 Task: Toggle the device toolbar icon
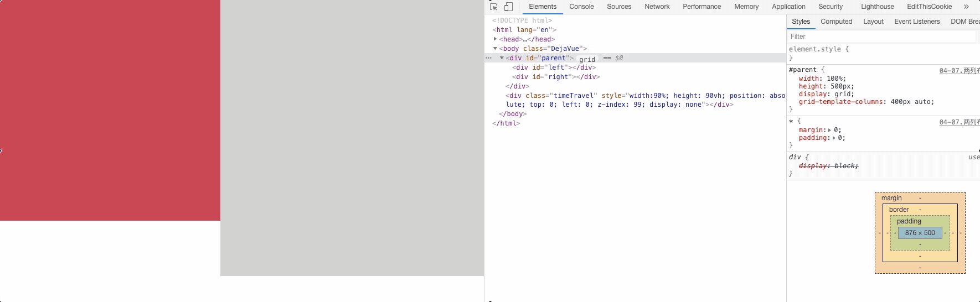coord(508,7)
